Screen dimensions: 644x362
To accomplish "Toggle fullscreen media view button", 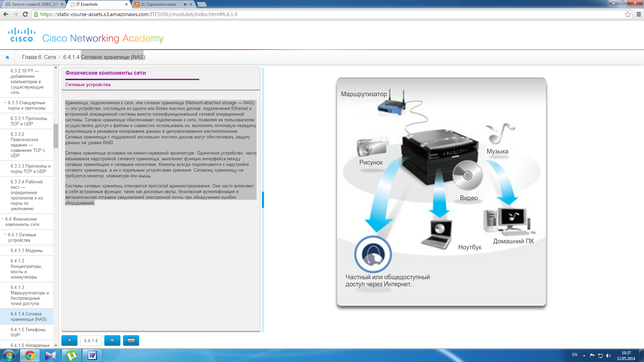I will (131, 341).
